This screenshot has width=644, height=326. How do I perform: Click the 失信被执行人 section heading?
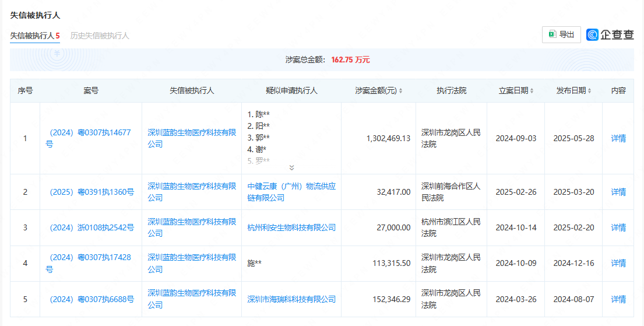(36, 16)
